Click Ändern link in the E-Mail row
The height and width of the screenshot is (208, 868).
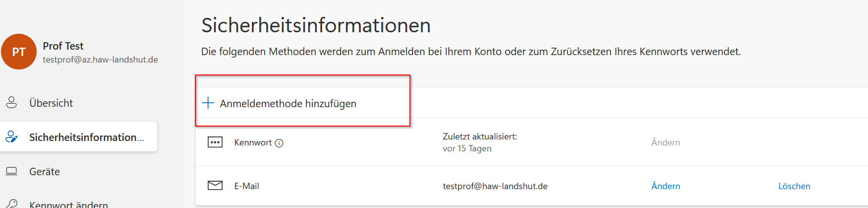click(665, 186)
